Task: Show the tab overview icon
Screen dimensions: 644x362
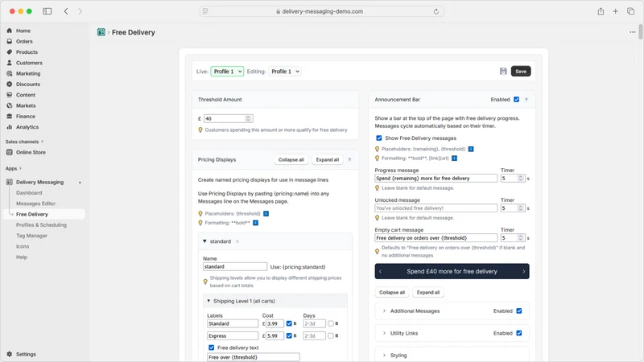Action: tap(630, 11)
